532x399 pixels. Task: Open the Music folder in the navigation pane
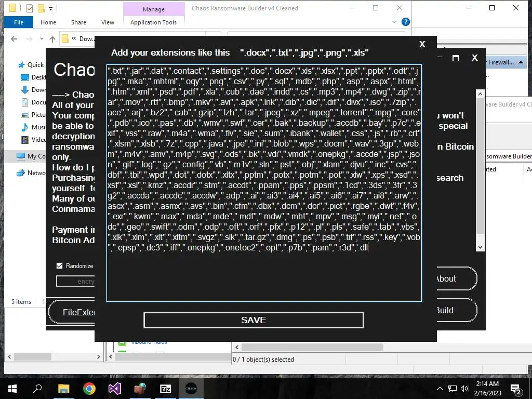33,127
